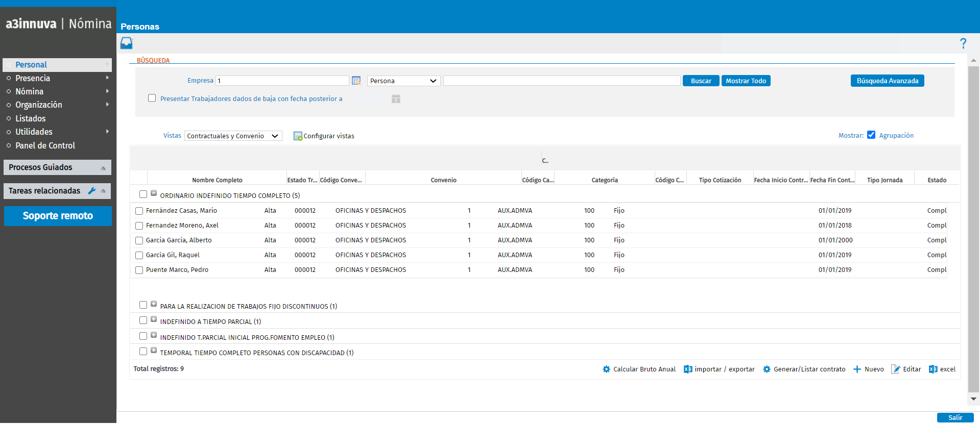The image size is (980, 424).
Task: Select checkbox for Fernández Casas, Mario
Action: tap(139, 211)
